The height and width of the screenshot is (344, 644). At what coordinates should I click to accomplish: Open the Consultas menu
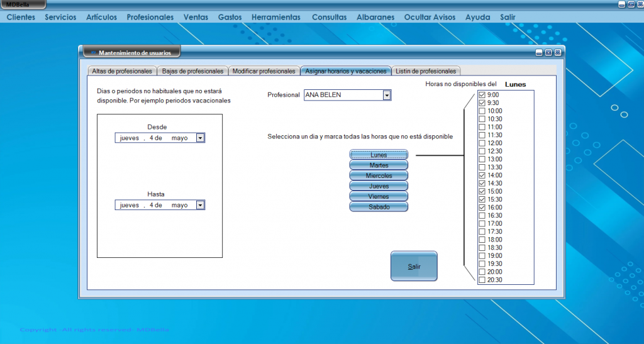point(329,17)
